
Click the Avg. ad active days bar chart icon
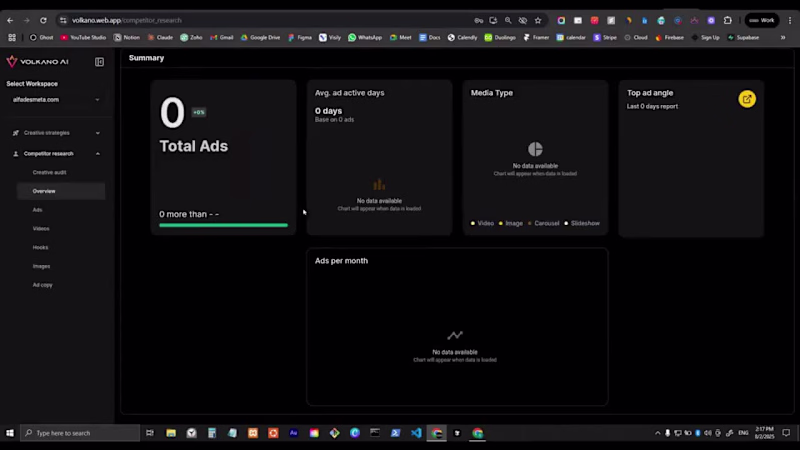[x=379, y=184]
